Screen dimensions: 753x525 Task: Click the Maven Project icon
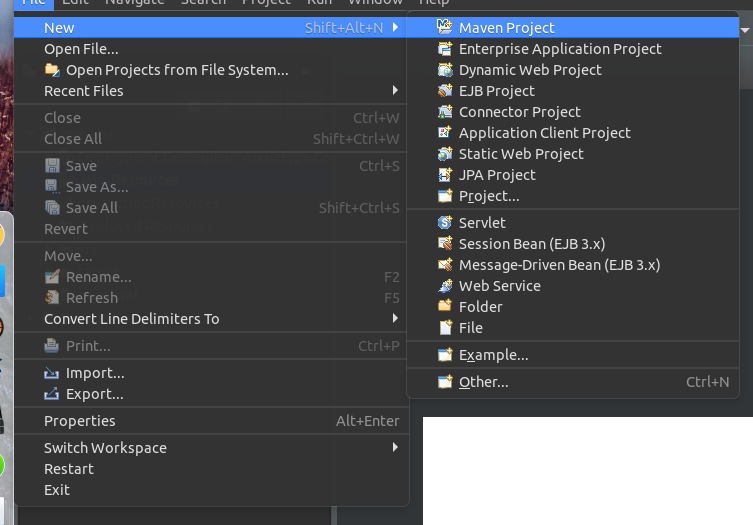pos(445,27)
